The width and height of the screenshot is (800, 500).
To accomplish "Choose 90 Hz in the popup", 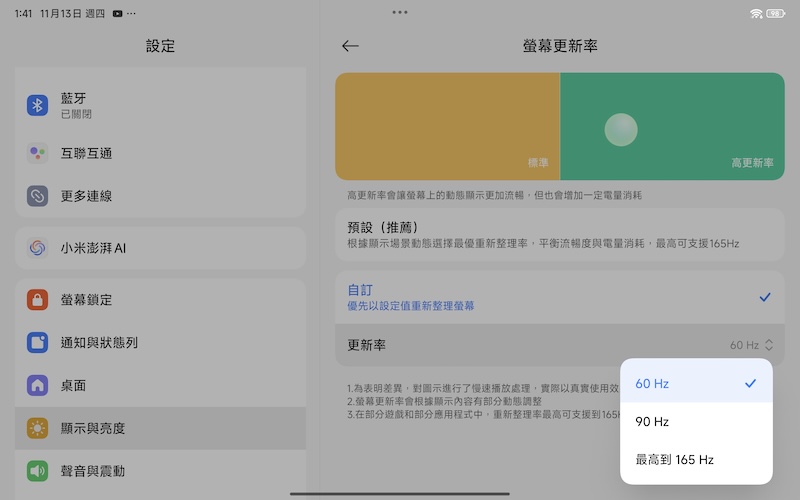I will (x=696, y=421).
